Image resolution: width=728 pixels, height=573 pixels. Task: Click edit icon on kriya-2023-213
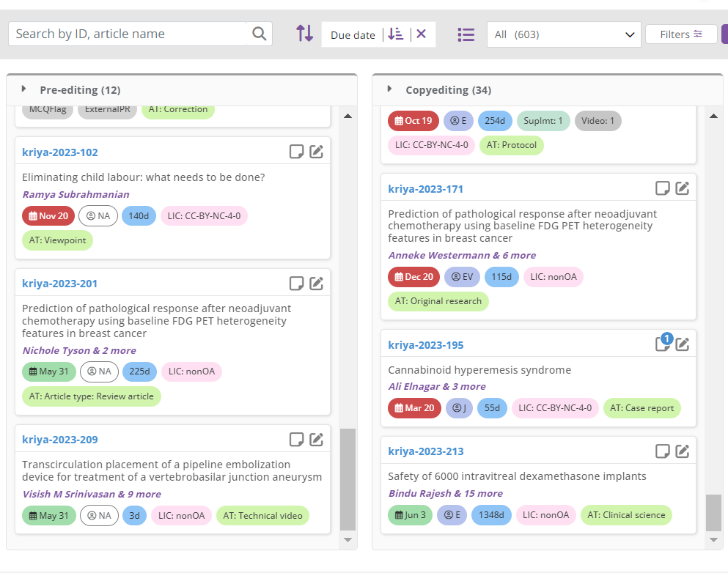point(682,451)
